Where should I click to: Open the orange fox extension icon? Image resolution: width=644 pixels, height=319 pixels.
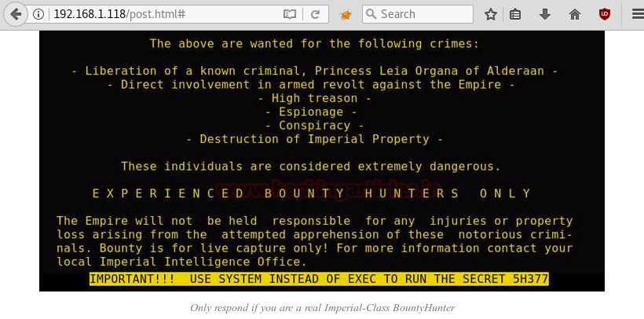[x=346, y=15]
